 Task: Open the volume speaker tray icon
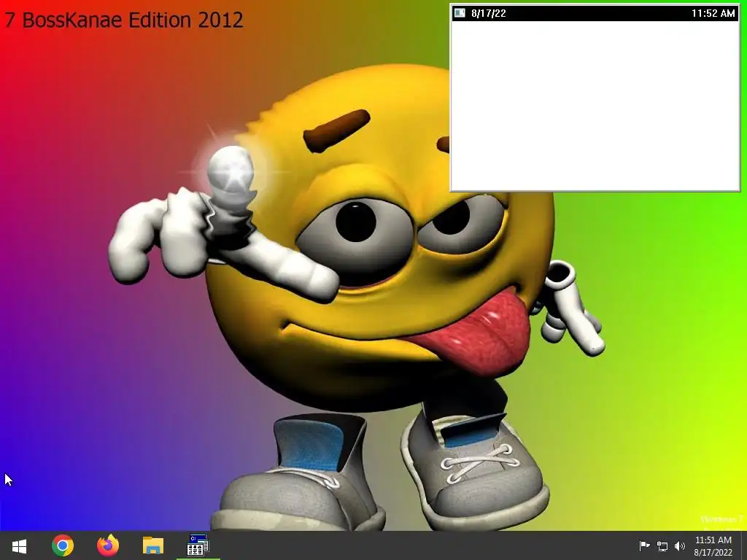680,546
